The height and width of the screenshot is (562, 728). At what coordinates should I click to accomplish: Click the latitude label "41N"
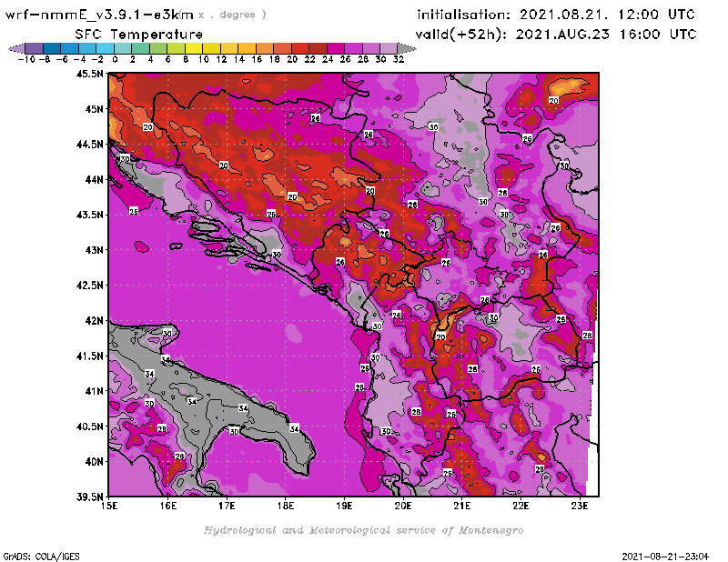(x=94, y=391)
